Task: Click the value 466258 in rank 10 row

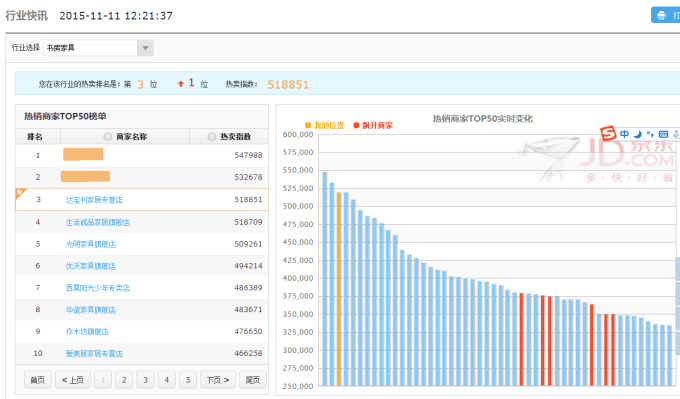Action: (248, 353)
